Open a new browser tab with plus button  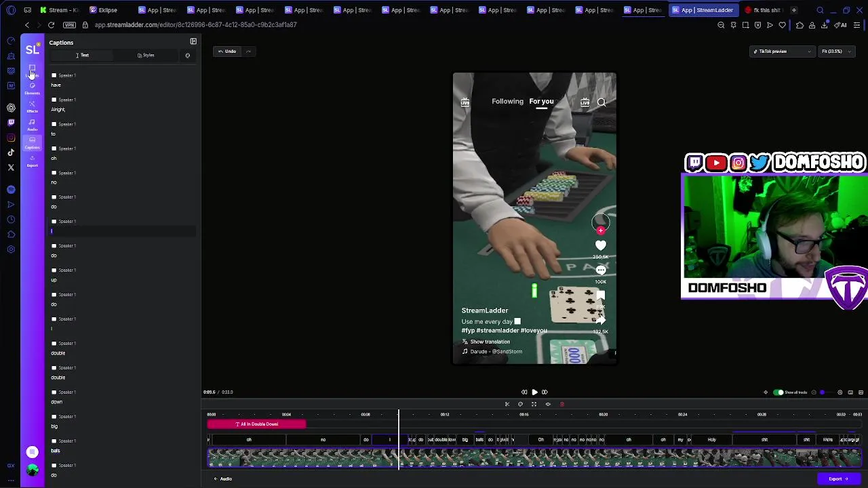click(x=793, y=10)
